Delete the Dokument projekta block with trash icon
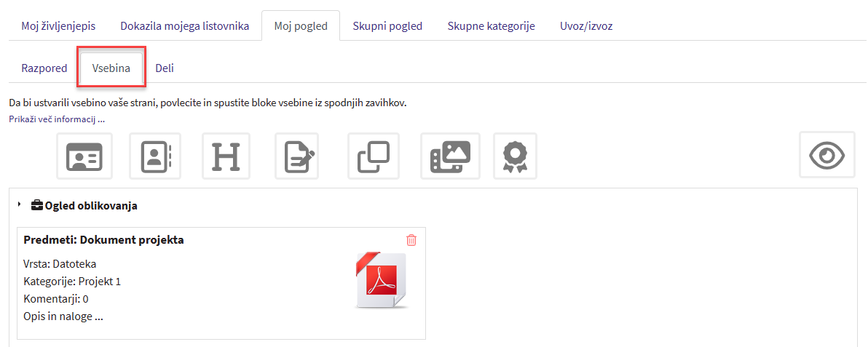Image resolution: width=868 pixels, height=347 pixels. (411, 240)
